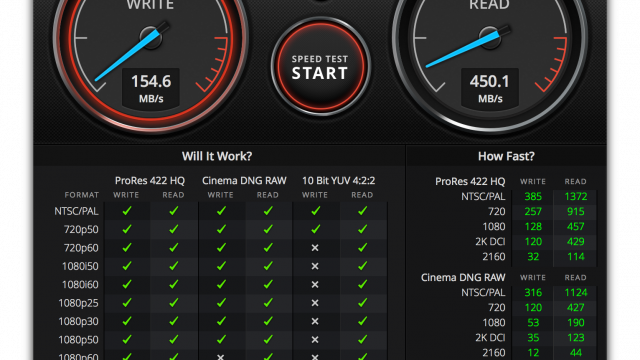The height and width of the screenshot is (360, 640).
Task: Start the speed test
Action: 320,67
